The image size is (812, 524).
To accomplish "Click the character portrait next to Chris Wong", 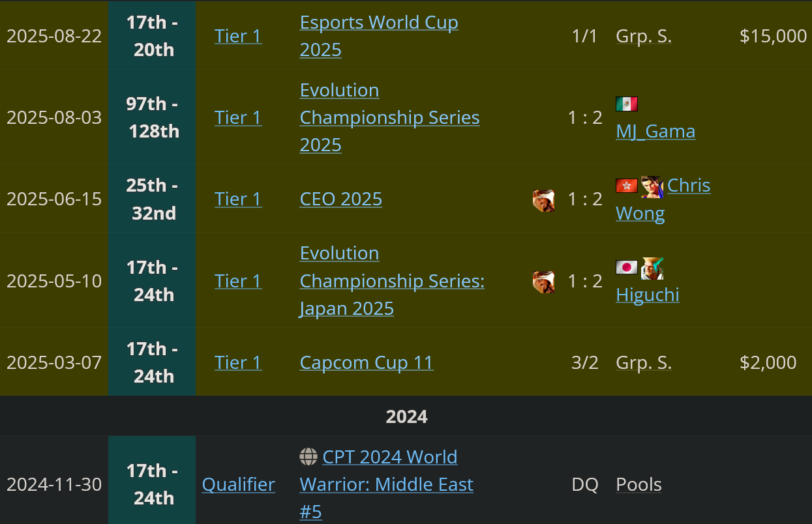I will 652,186.
